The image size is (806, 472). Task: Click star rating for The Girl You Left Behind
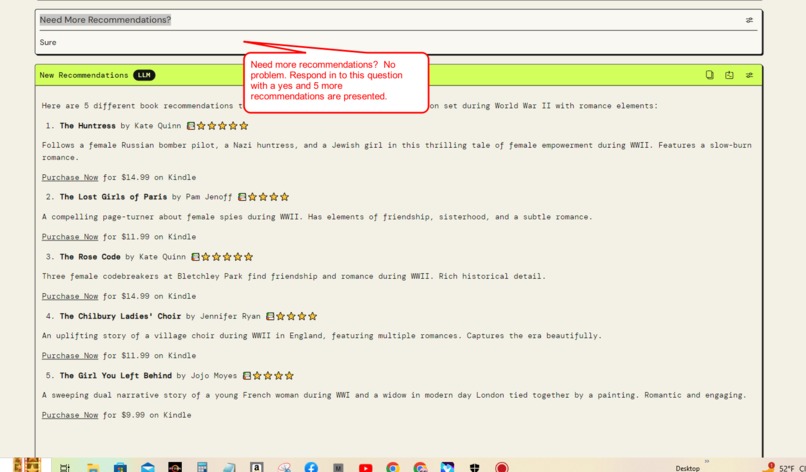point(273,376)
